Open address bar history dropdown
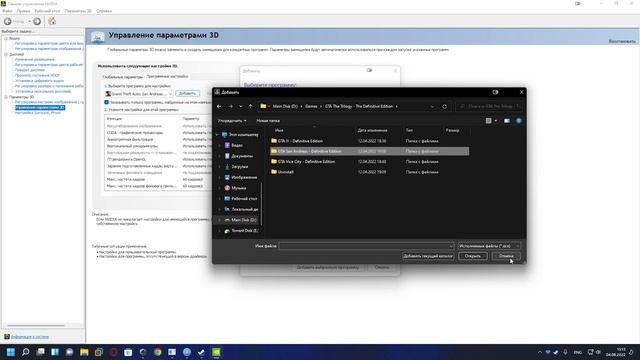The height and width of the screenshot is (360, 640). (x=432, y=107)
